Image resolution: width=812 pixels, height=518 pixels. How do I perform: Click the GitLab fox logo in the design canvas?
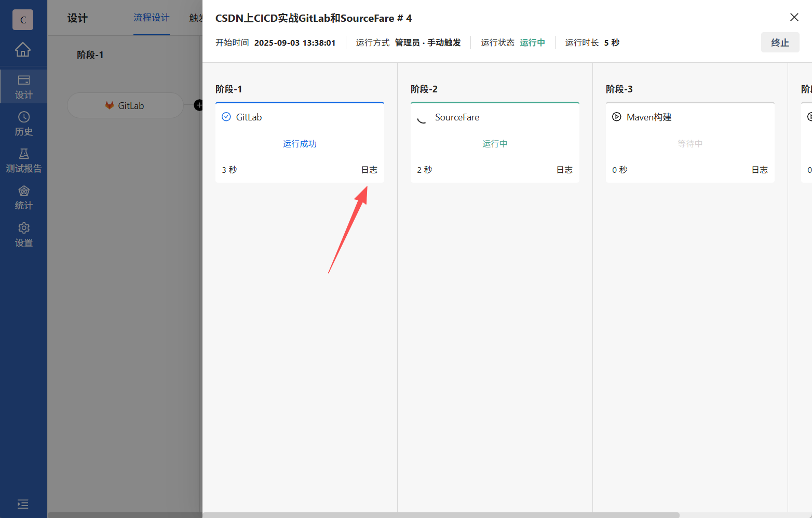[x=110, y=105]
